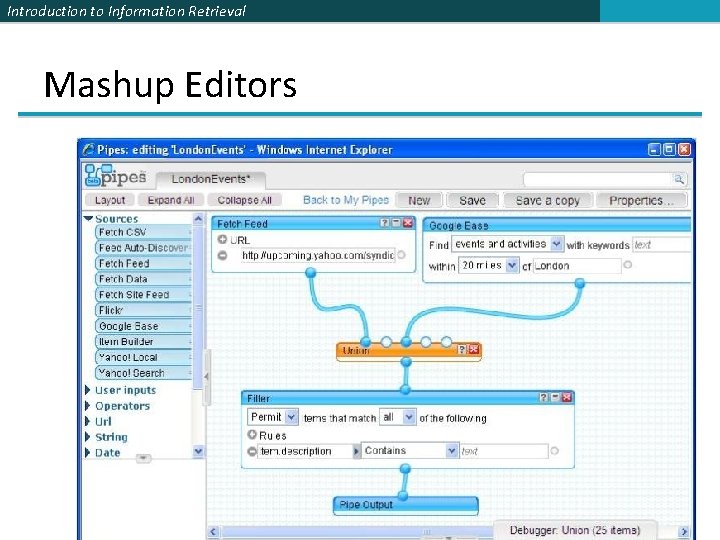Click the London location wiring terminal
Image resolution: width=720 pixels, height=540 pixels.
pyautogui.click(x=628, y=265)
